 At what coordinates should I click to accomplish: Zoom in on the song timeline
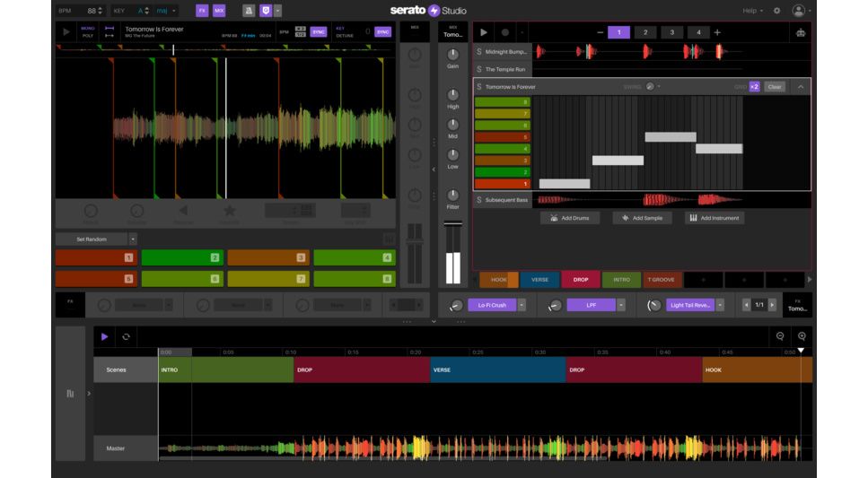click(802, 336)
